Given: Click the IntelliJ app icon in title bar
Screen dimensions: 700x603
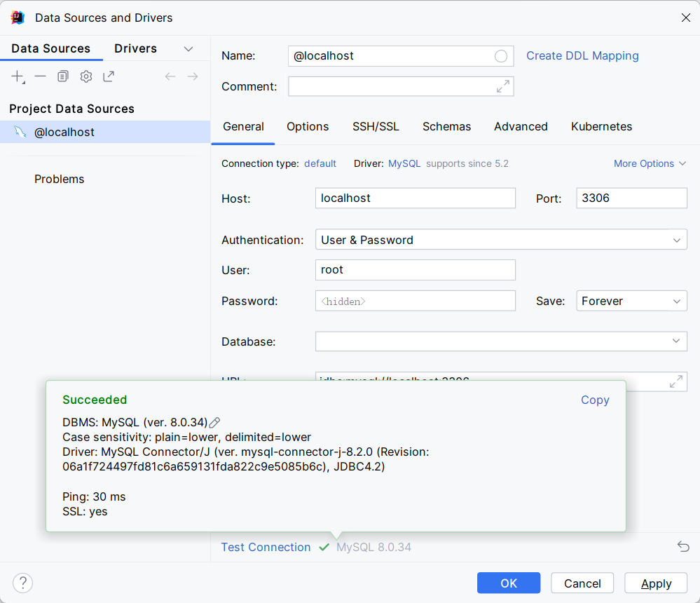Looking at the screenshot, I should 18,18.
